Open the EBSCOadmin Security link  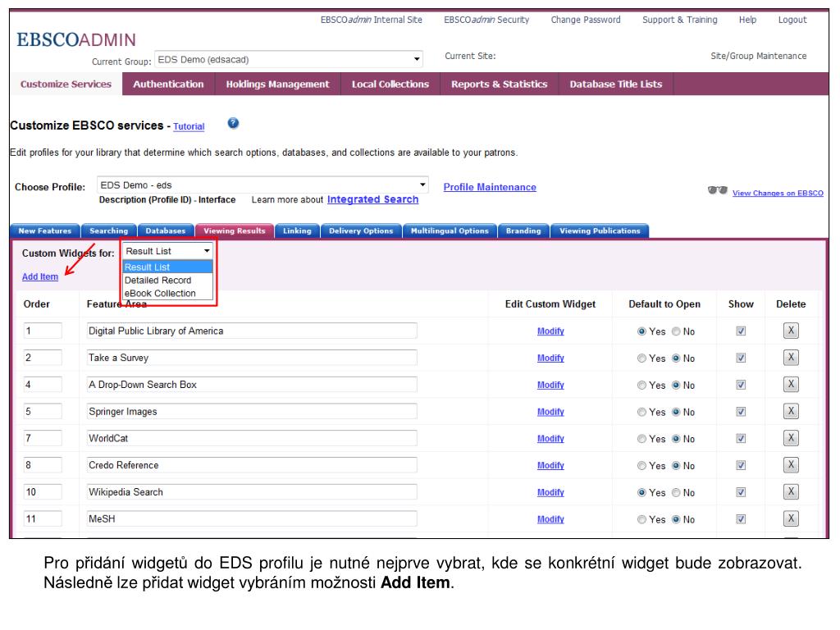coord(486,20)
